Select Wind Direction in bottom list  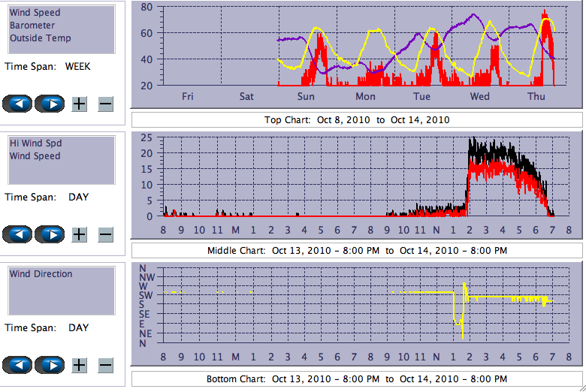[41, 274]
